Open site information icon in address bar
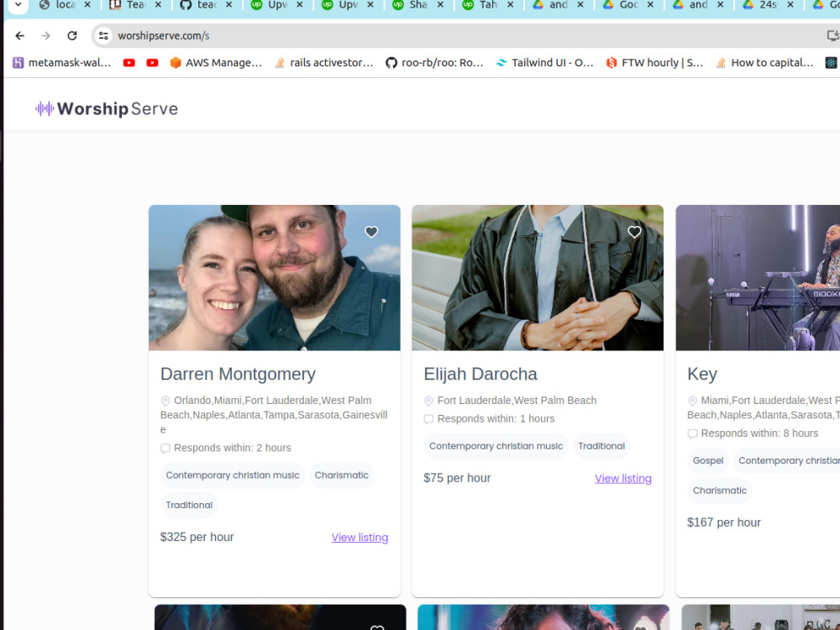The image size is (840, 630). 103,36
